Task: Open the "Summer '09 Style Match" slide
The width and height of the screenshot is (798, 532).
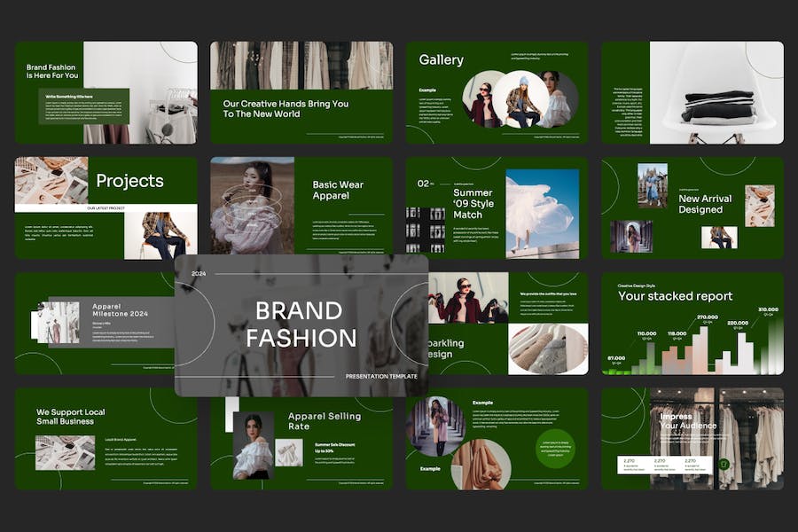Action: tap(497, 207)
